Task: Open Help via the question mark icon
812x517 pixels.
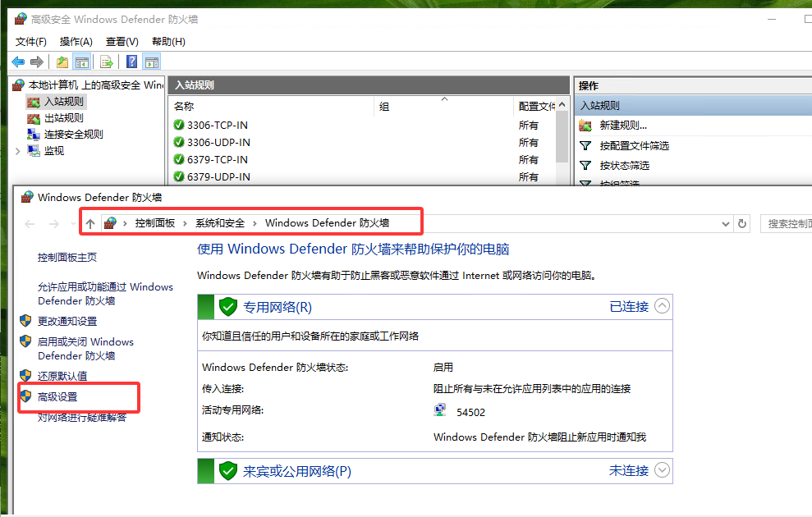Action: pyautogui.click(x=132, y=62)
